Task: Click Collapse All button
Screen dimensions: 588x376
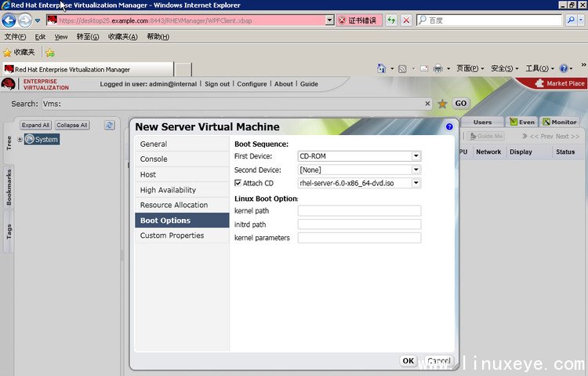Action: coord(72,125)
